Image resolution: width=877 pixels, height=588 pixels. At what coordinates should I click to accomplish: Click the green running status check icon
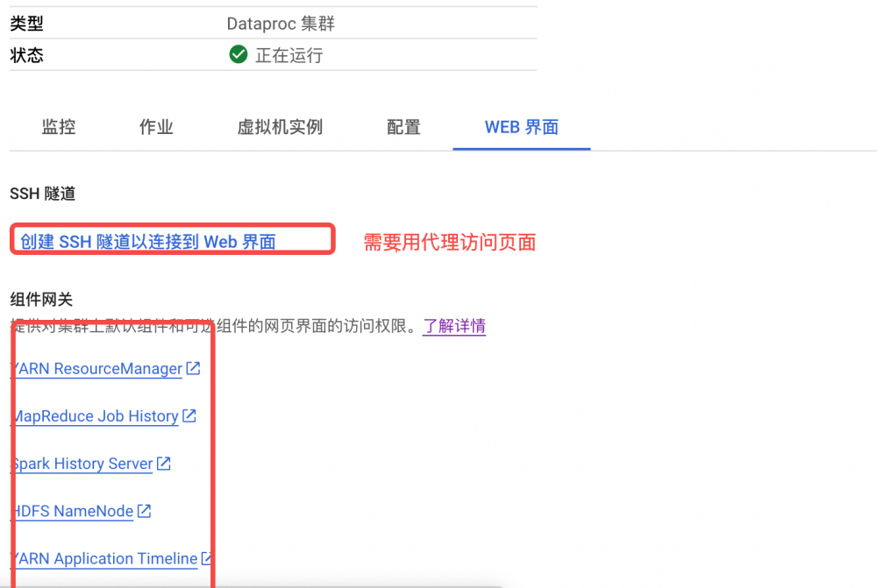239,54
